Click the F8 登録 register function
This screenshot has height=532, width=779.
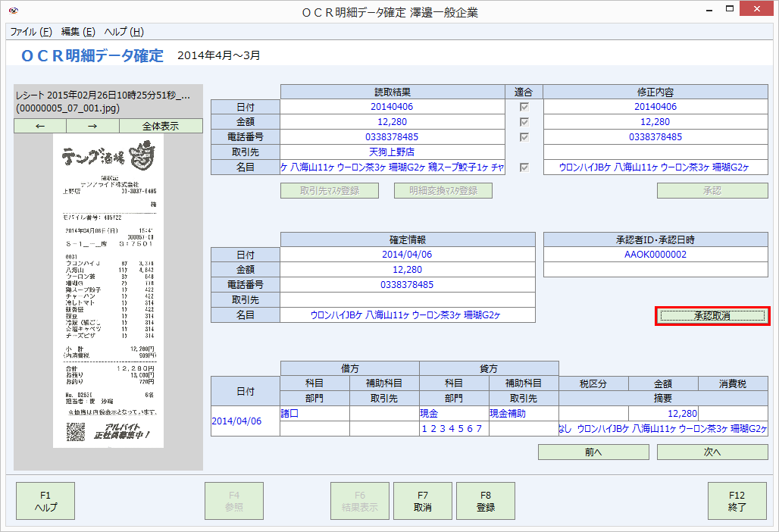pyautogui.click(x=485, y=501)
